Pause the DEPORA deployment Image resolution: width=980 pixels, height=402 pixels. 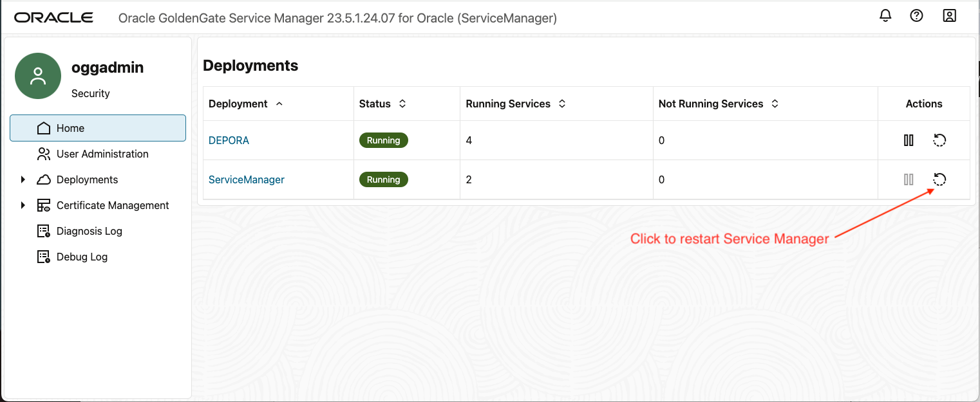[908, 140]
